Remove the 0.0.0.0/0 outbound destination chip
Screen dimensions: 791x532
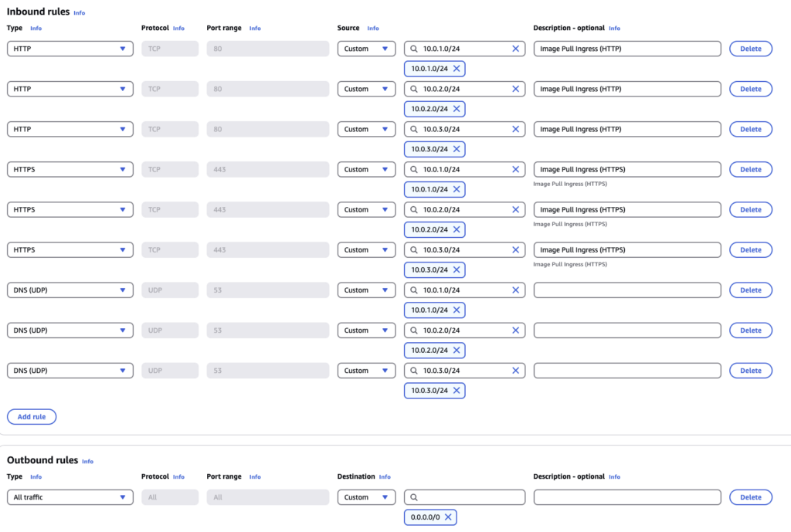(x=448, y=517)
